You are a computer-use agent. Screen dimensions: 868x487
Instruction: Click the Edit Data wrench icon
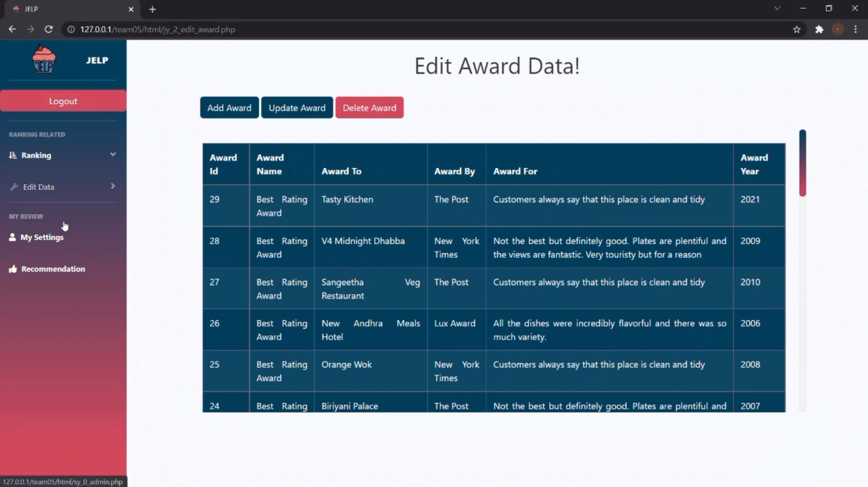click(14, 187)
